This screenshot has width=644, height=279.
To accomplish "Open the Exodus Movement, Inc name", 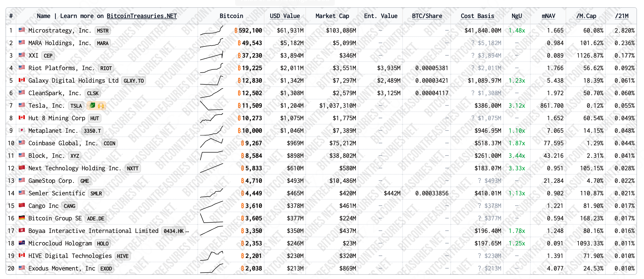I will click(62, 268).
